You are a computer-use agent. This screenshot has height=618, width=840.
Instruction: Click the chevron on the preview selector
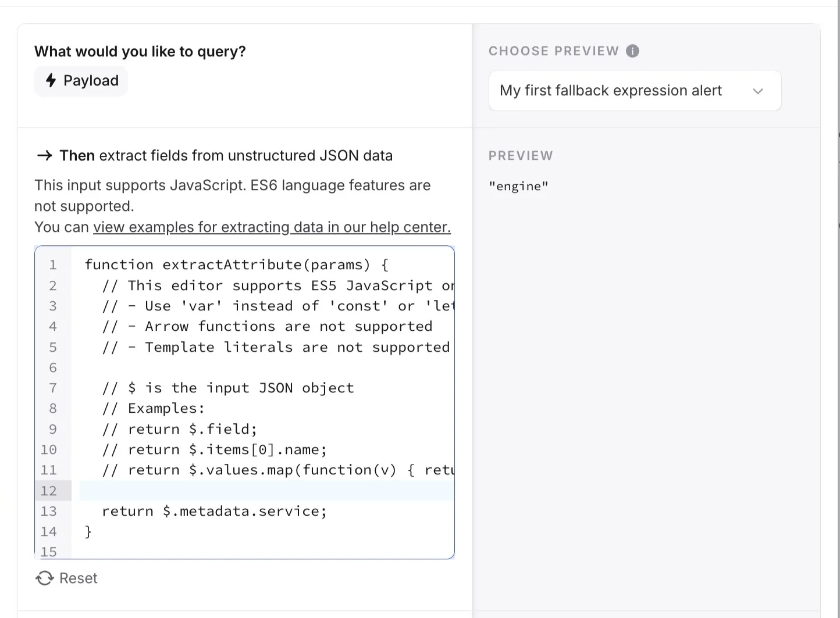point(758,91)
